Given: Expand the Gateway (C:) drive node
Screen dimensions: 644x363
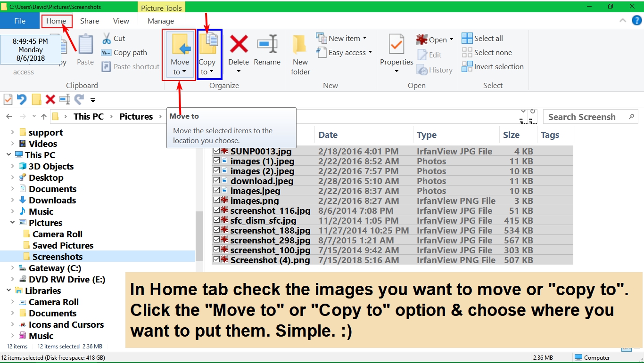Looking at the screenshot, I should pos(13,268).
